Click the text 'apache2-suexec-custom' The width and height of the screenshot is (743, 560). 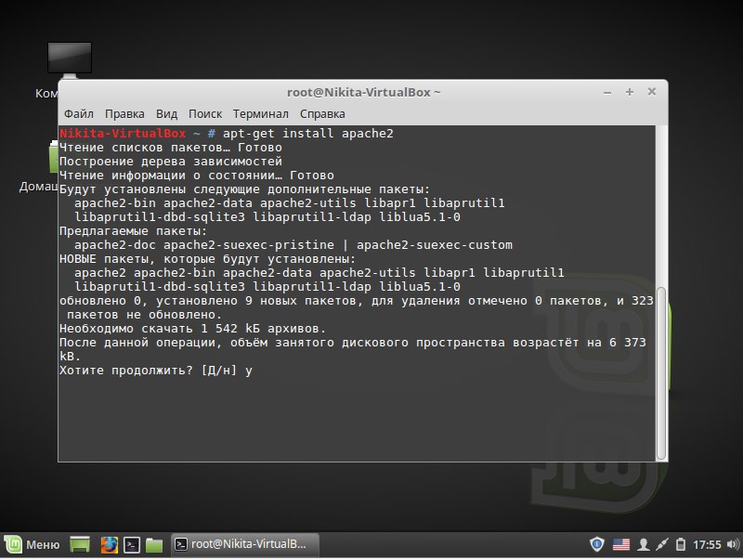click(435, 245)
